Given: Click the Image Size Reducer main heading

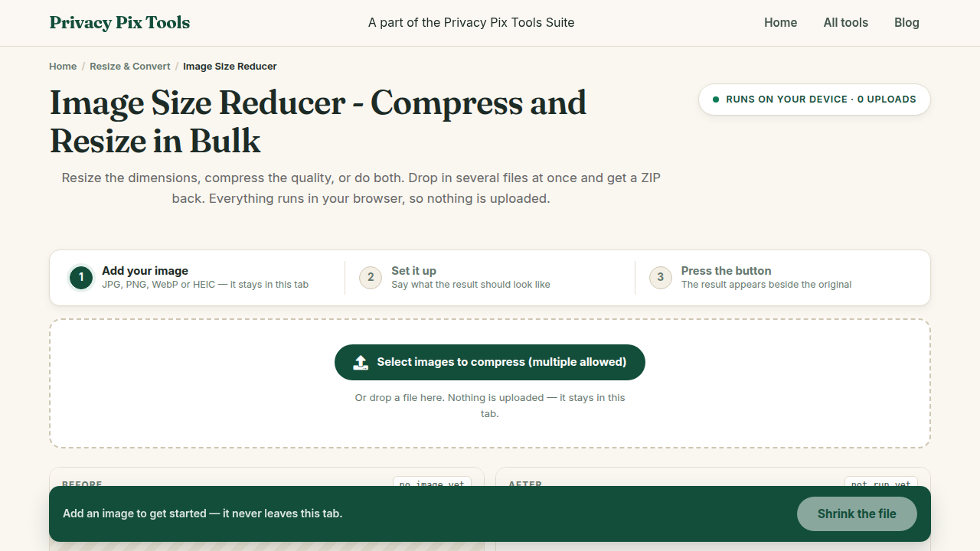Looking at the screenshot, I should pyautogui.click(x=318, y=122).
